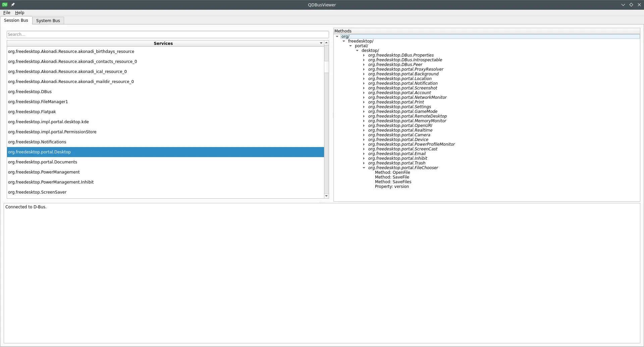Click the QDBusViewer app icon in title bar
Viewport: 644px width, 347px height.
tap(5, 5)
